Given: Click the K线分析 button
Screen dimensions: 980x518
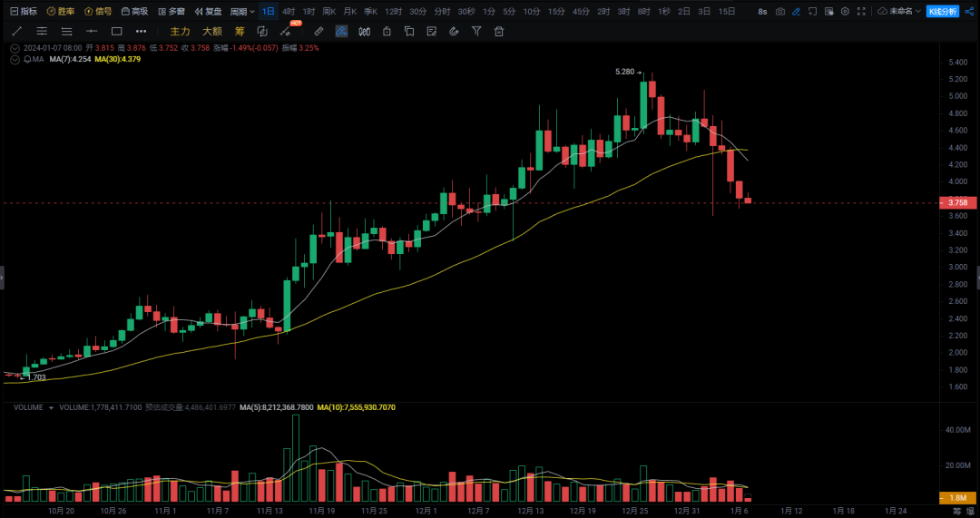Looking at the screenshot, I should pyautogui.click(x=943, y=11).
